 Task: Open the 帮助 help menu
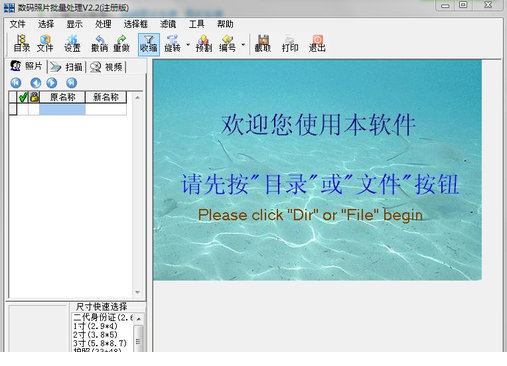point(225,24)
